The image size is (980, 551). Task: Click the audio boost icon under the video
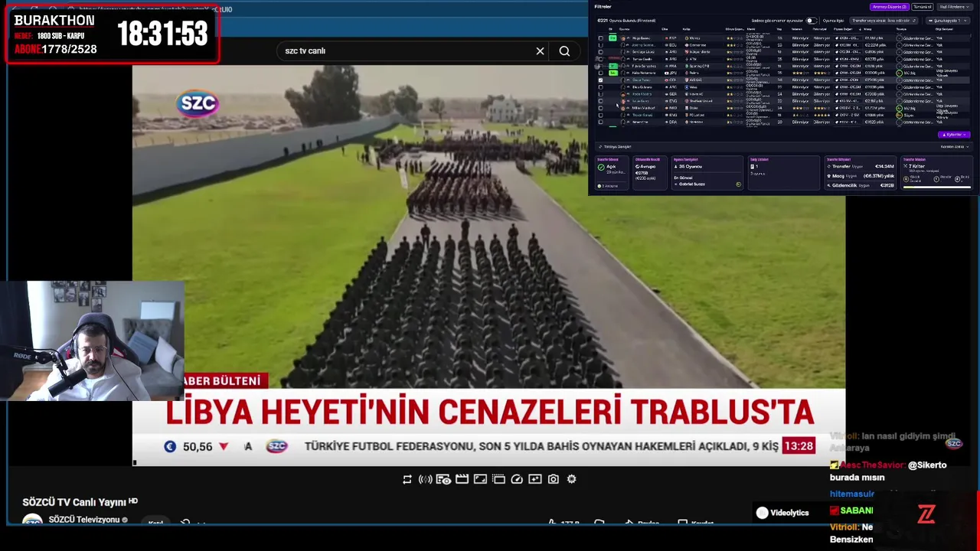[x=425, y=479]
